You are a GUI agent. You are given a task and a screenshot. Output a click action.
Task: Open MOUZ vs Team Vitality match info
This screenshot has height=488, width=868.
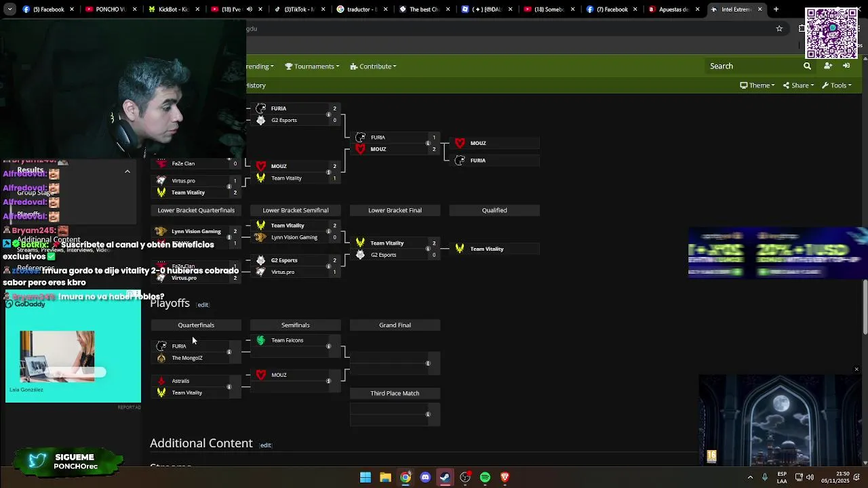tap(328, 172)
